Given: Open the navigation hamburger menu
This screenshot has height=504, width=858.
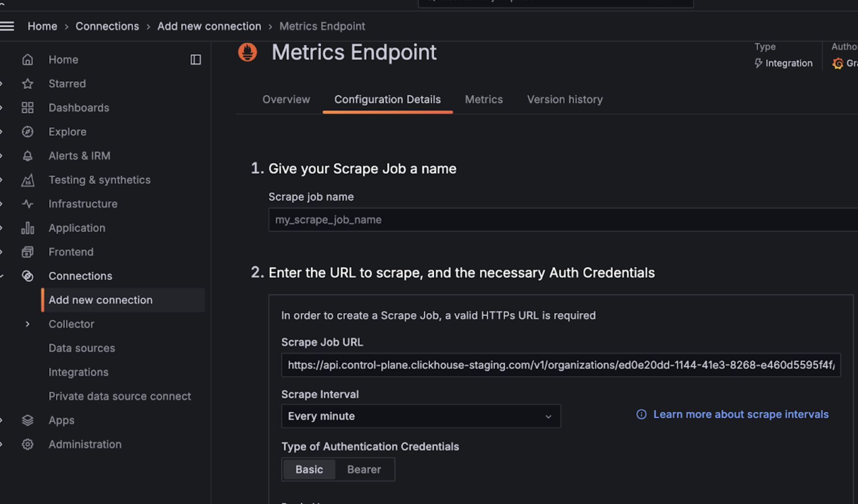Looking at the screenshot, I should point(8,26).
